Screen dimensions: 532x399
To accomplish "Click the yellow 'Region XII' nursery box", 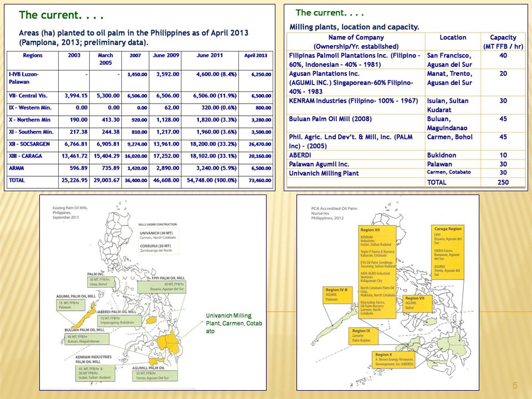I will tap(377, 272).
